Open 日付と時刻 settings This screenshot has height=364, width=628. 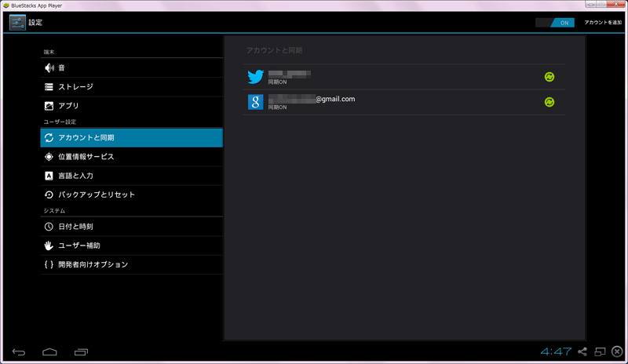point(131,227)
